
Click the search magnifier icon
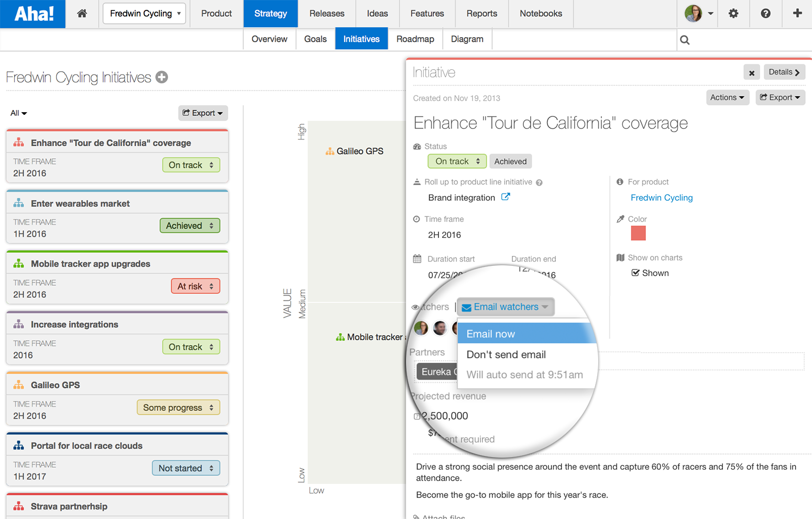tap(685, 40)
